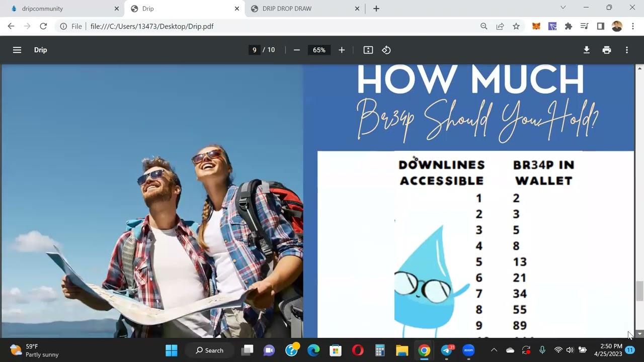Open the media control playlist icon
The width and height of the screenshot is (644, 362).
[584, 26]
